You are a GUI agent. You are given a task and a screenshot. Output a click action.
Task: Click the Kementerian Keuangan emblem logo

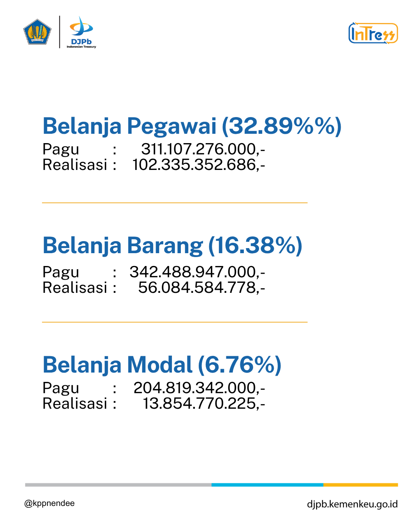pyautogui.click(x=37, y=32)
